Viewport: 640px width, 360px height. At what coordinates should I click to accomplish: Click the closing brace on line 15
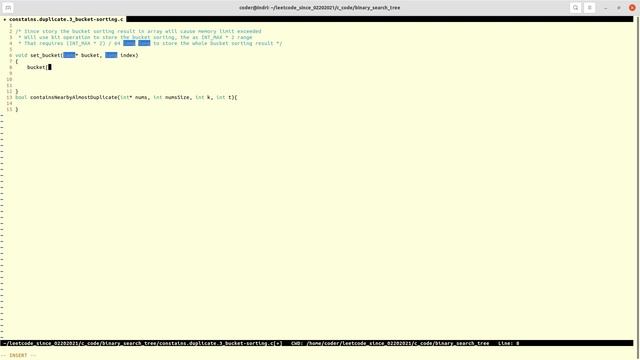[x=17, y=109]
